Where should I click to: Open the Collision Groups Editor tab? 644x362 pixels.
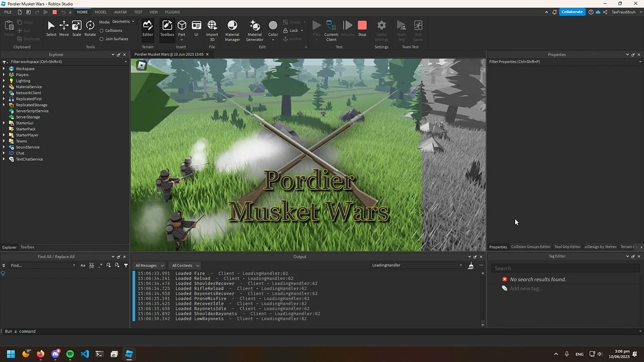530,246
